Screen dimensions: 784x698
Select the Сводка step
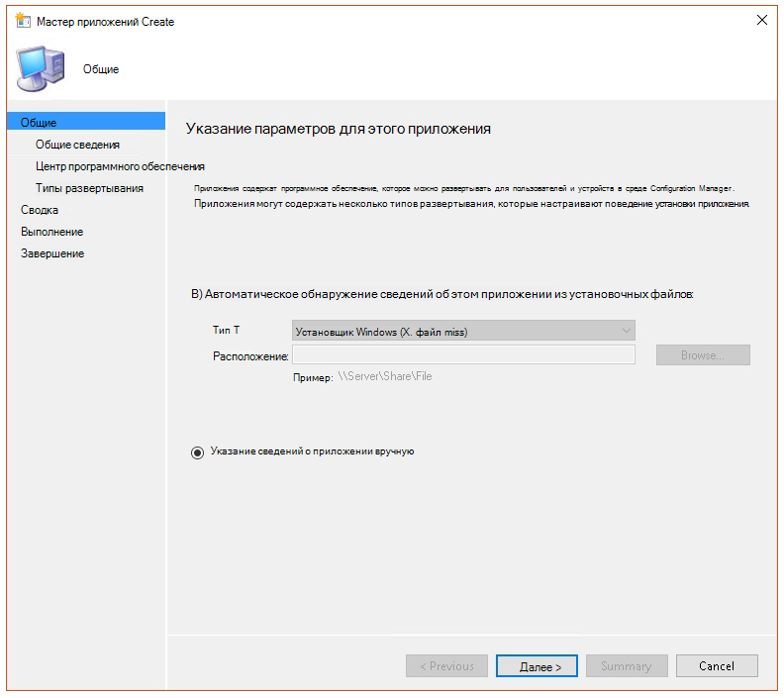coord(40,210)
